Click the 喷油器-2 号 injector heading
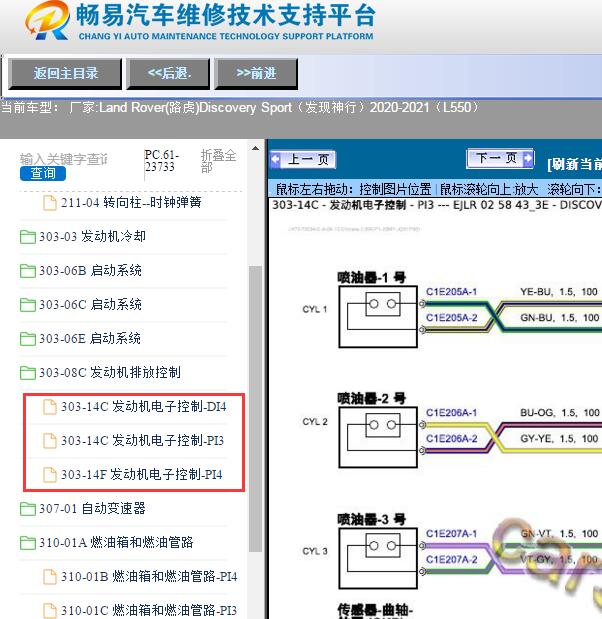Image resolution: width=602 pixels, height=619 pixels. tap(371, 398)
